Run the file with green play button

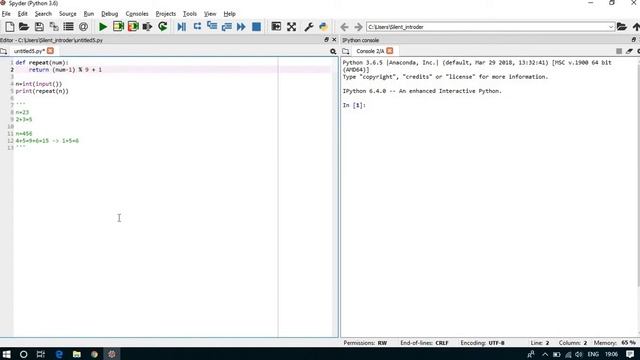click(x=103, y=27)
